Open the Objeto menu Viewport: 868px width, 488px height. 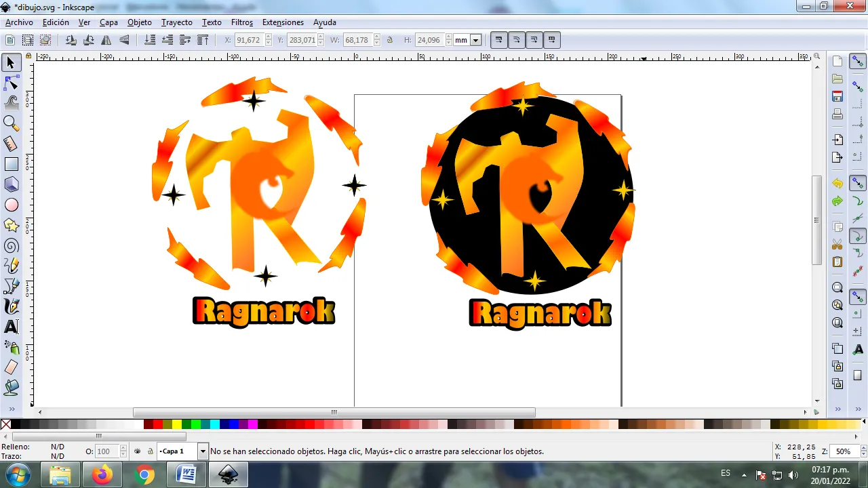click(x=140, y=22)
